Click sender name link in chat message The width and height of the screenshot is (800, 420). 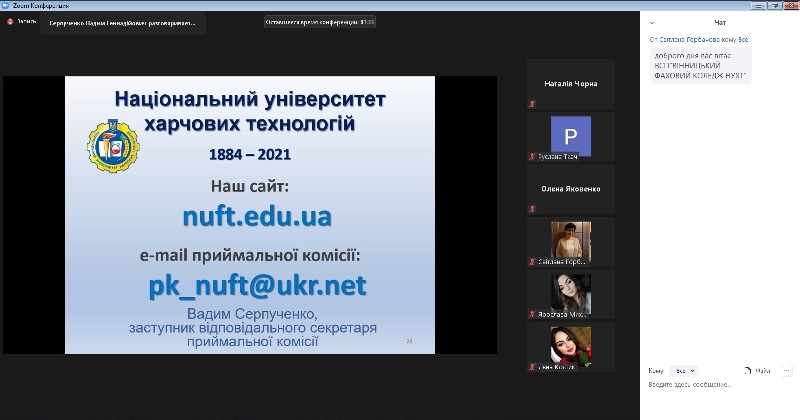(x=691, y=39)
